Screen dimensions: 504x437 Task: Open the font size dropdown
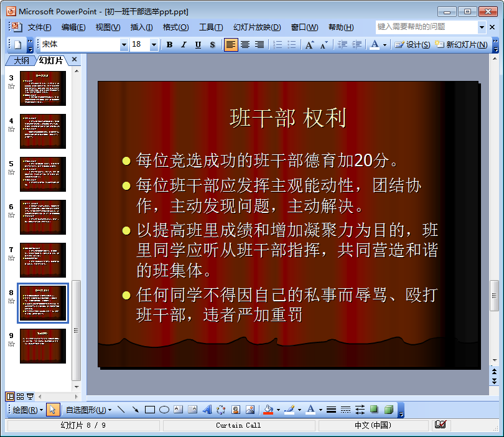click(x=154, y=45)
